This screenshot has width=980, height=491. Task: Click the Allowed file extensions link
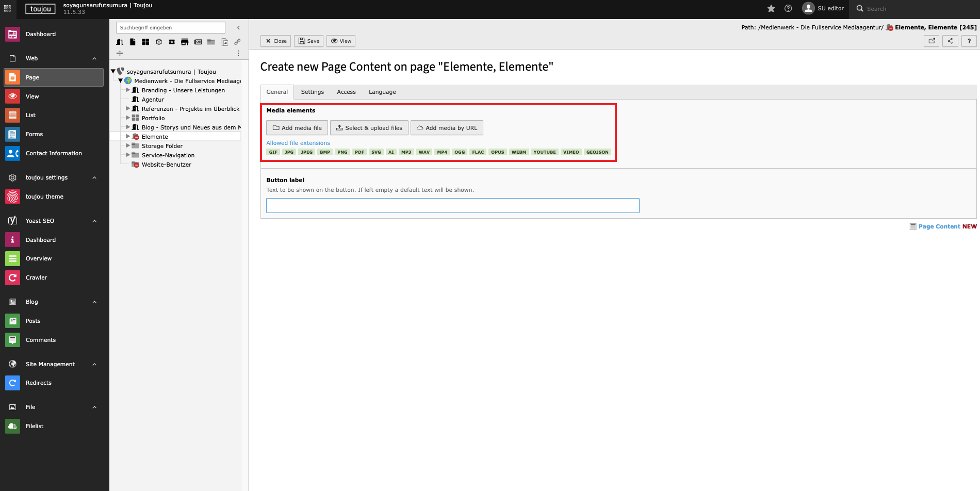pos(298,143)
